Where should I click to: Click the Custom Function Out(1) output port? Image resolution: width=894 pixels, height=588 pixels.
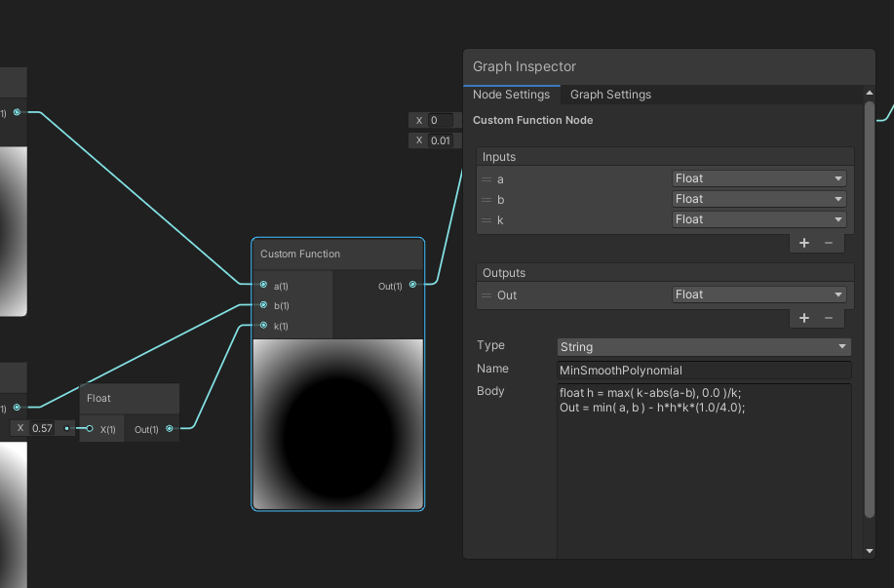click(x=412, y=285)
